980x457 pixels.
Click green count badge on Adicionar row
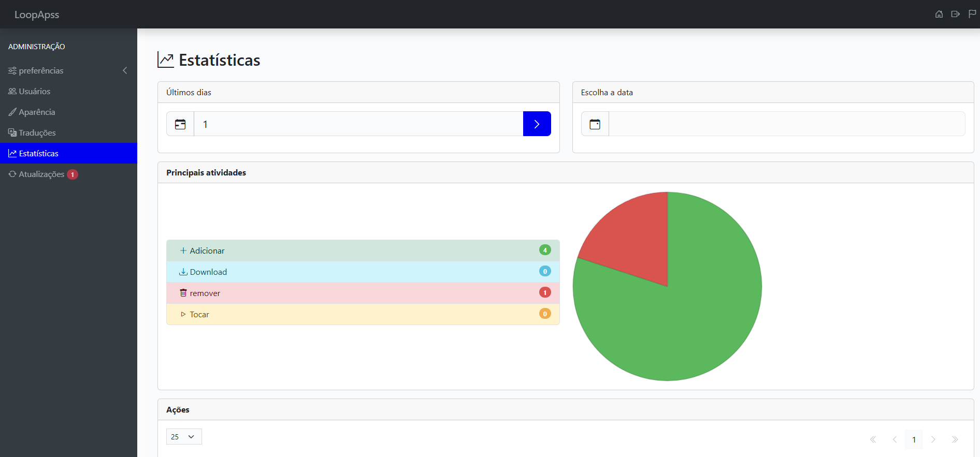pyautogui.click(x=545, y=250)
